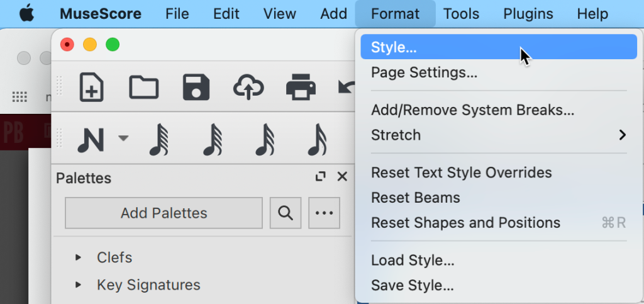
Task: Open the Tools menu
Action: coord(461,14)
